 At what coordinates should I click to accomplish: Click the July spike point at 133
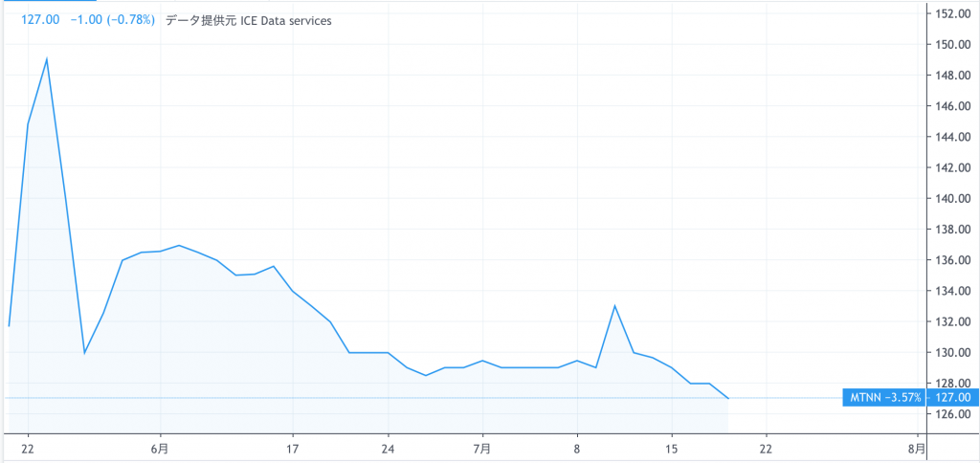pyautogui.click(x=615, y=305)
